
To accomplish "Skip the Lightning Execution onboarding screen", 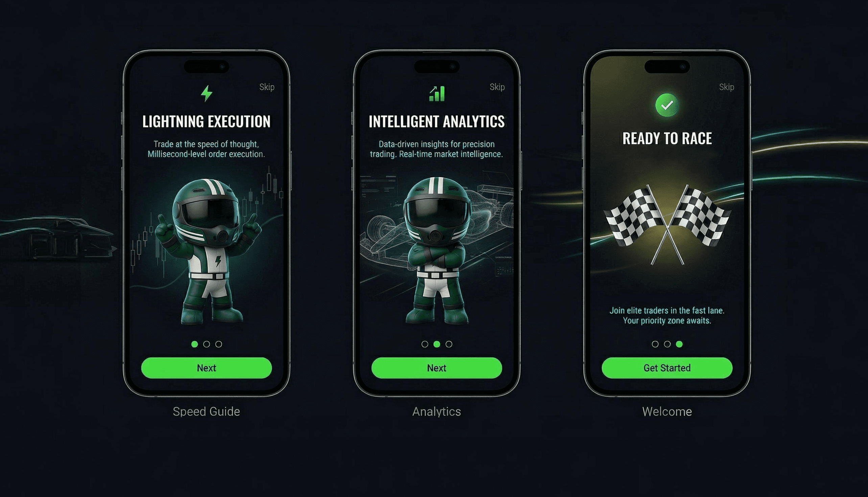I will point(267,87).
